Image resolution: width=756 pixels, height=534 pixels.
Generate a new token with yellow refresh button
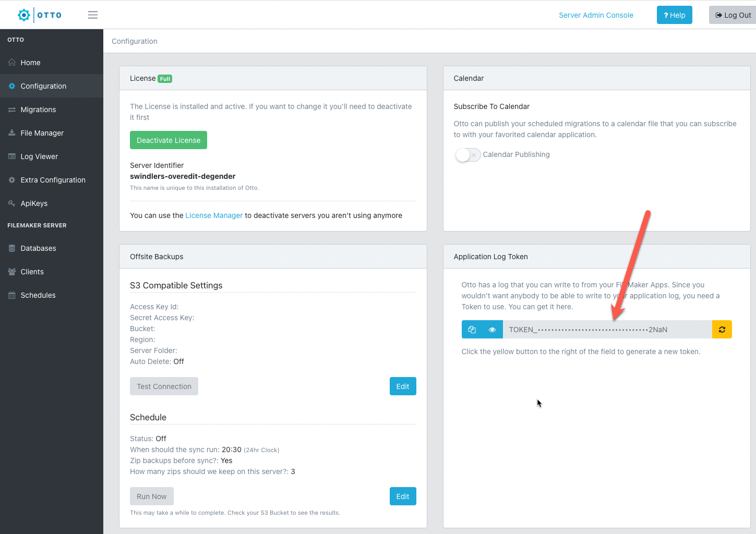(x=722, y=330)
